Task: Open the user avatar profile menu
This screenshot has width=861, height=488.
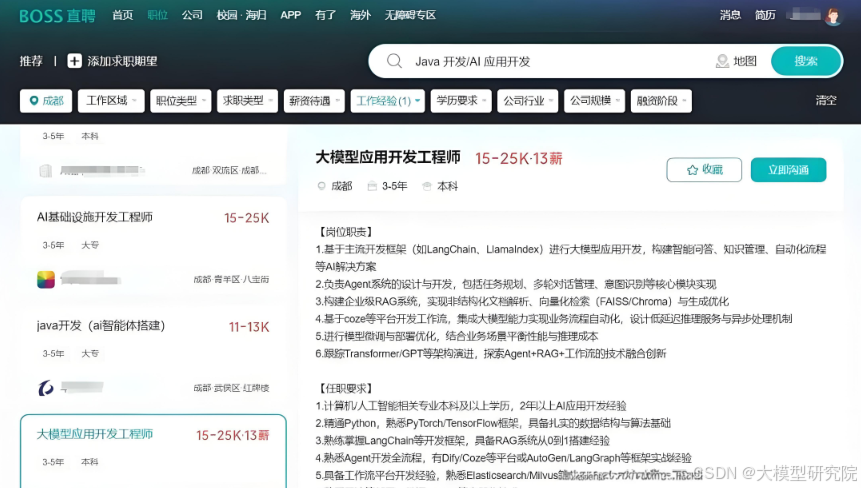Action: pos(833,15)
